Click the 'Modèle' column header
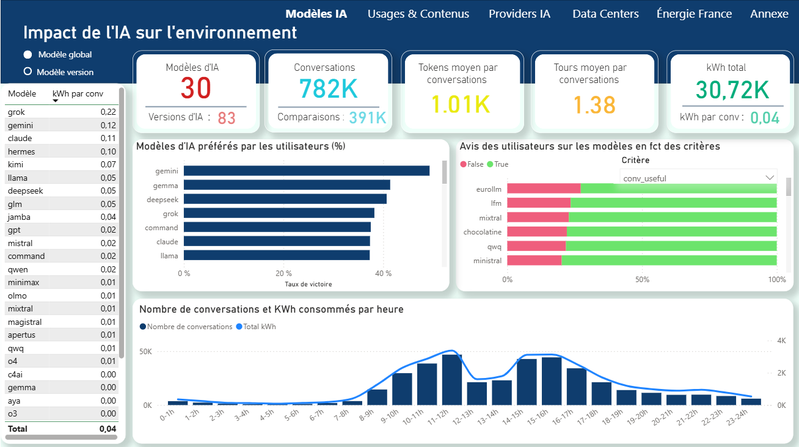Viewport: 799px width, 447px height. (21, 94)
